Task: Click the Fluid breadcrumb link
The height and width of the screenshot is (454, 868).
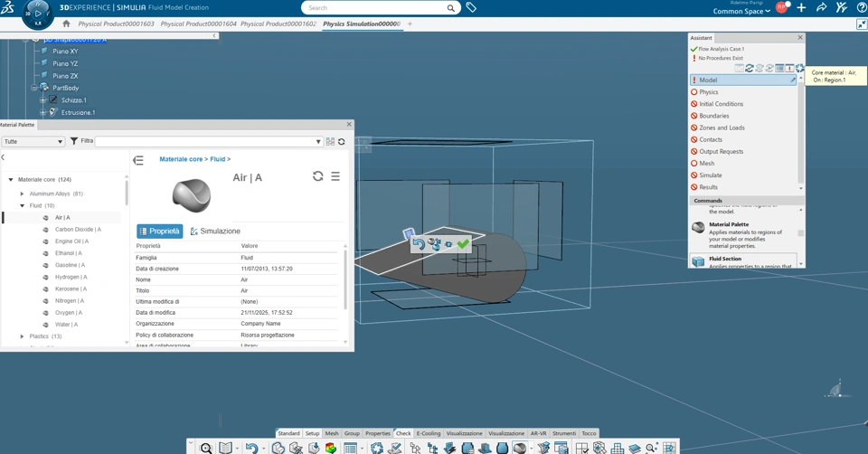Action: pos(218,159)
